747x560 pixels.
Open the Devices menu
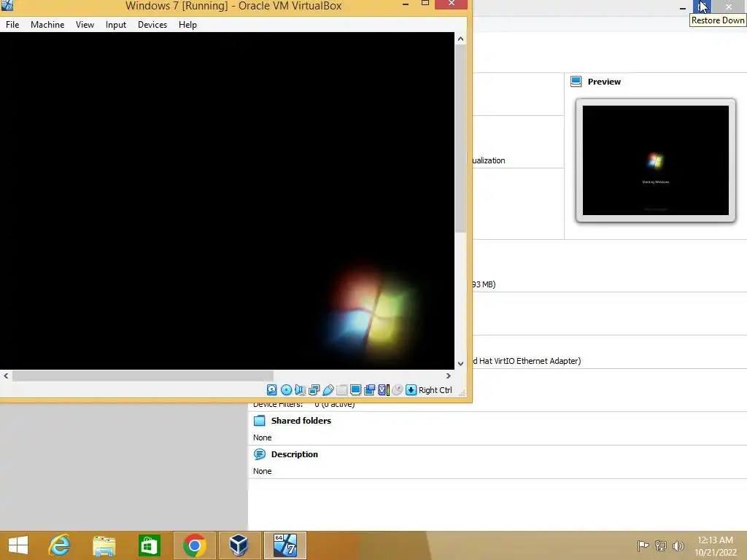point(152,25)
